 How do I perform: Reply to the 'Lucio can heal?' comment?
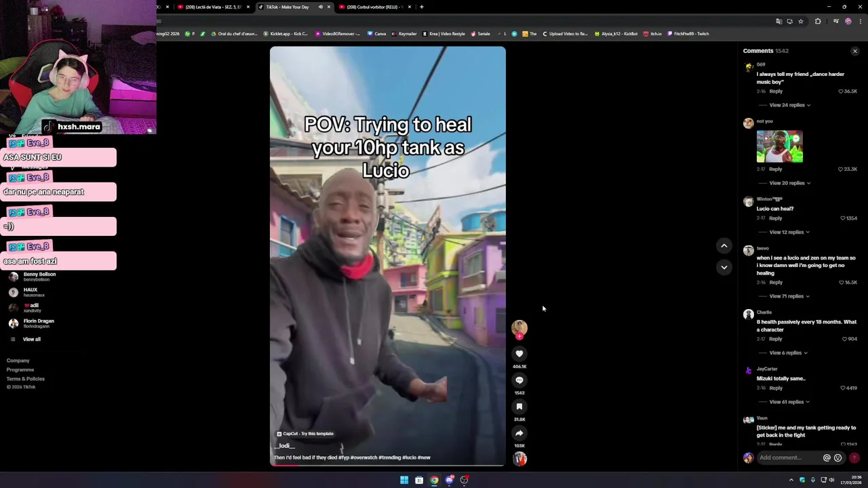(776, 218)
